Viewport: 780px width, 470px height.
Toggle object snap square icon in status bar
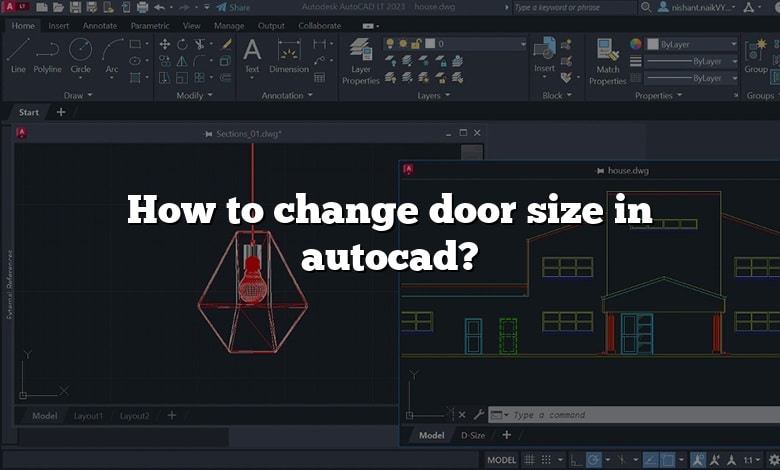(667, 460)
